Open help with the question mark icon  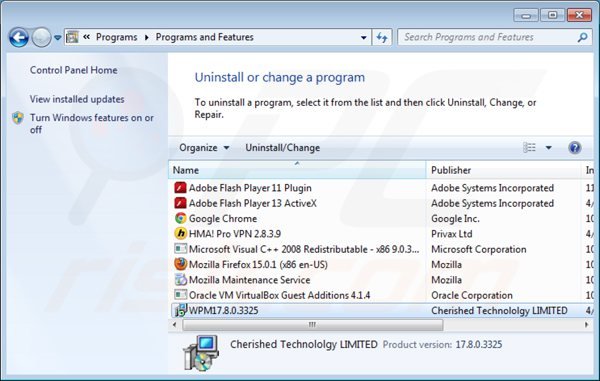click(575, 148)
